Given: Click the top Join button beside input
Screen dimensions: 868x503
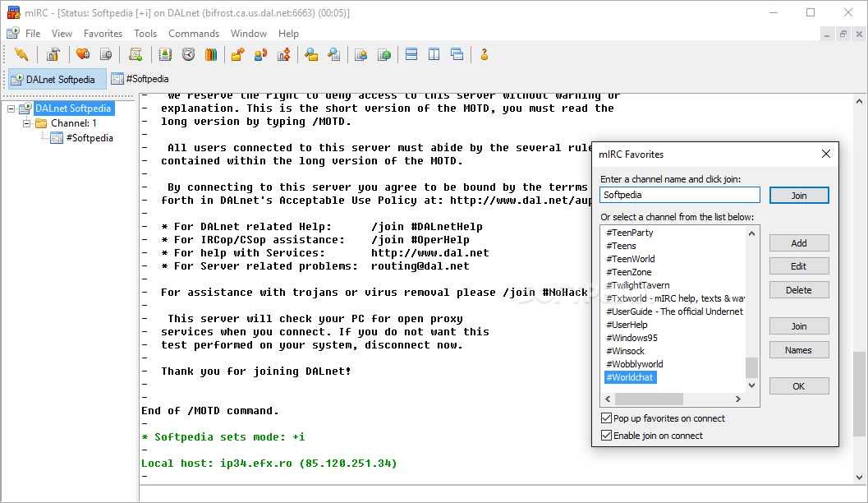Looking at the screenshot, I should (x=799, y=196).
